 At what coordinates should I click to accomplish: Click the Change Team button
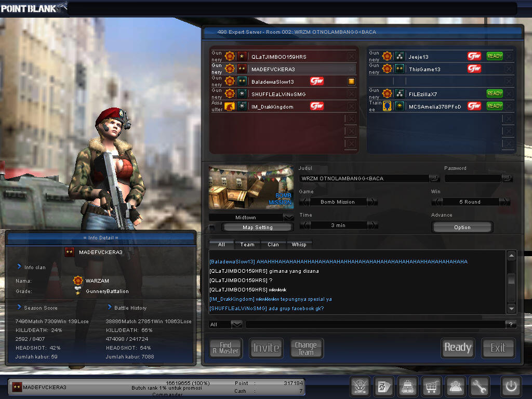point(307,348)
